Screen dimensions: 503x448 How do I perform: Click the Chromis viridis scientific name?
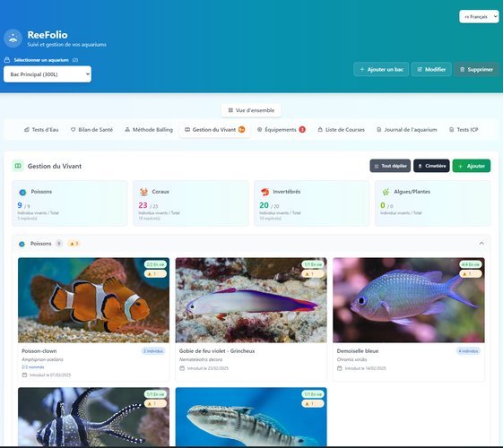pos(351,359)
